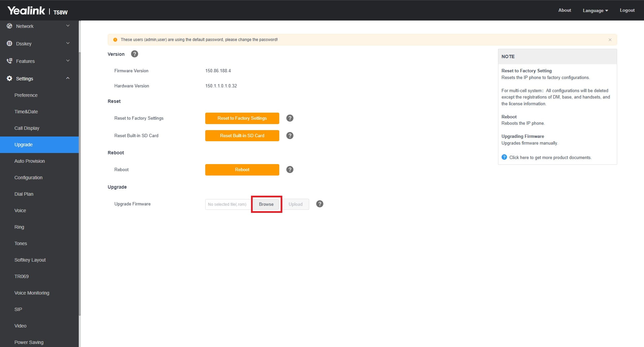Open help for Reset to Factory Settings

(x=290, y=118)
